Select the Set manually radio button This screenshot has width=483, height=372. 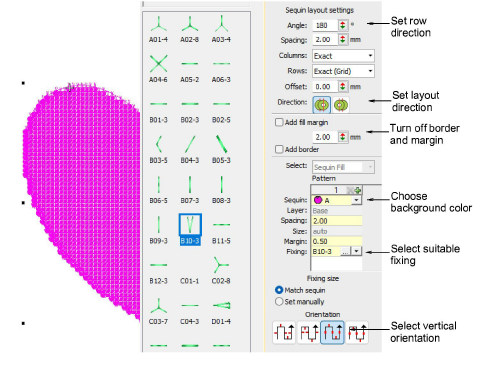279,302
